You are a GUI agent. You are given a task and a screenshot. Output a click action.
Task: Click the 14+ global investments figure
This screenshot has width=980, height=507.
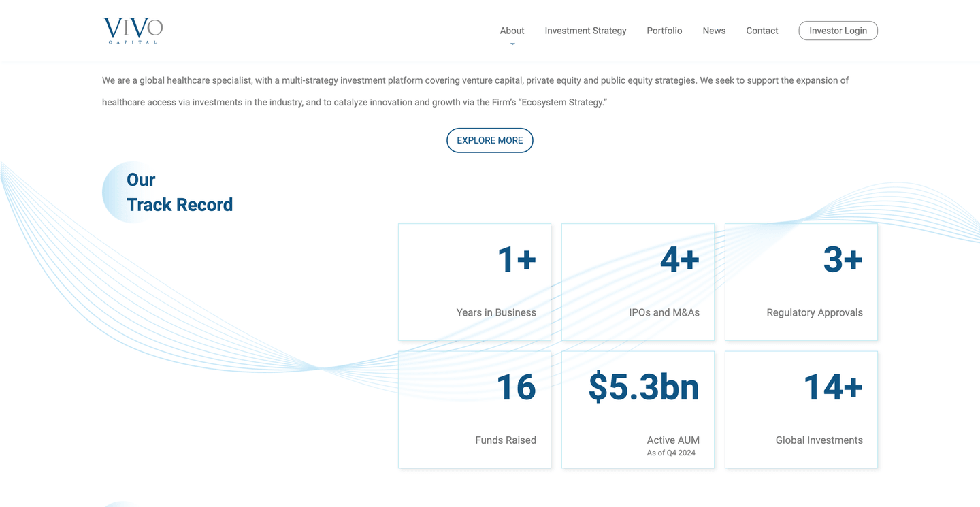tap(832, 387)
